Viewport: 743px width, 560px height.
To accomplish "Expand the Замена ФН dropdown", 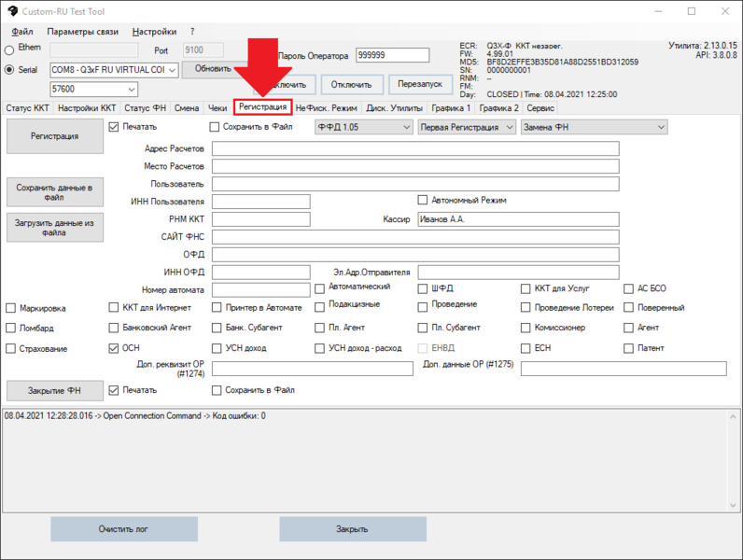I will pyautogui.click(x=593, y=127).
